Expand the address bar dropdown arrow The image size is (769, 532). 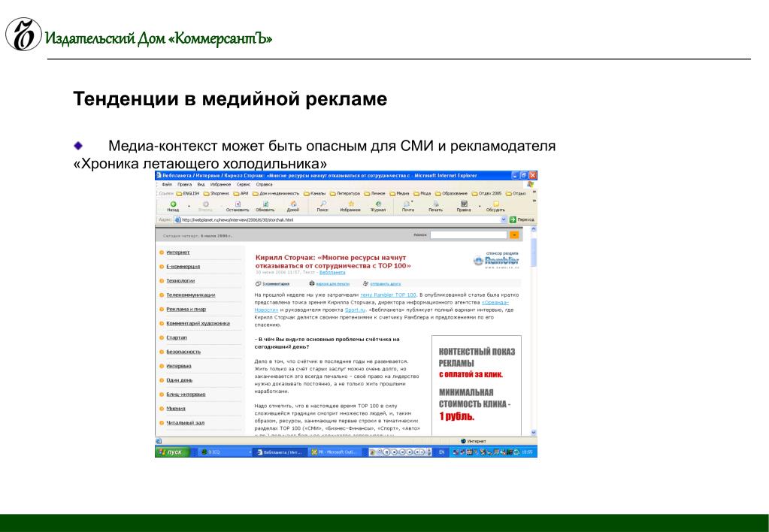504,219
